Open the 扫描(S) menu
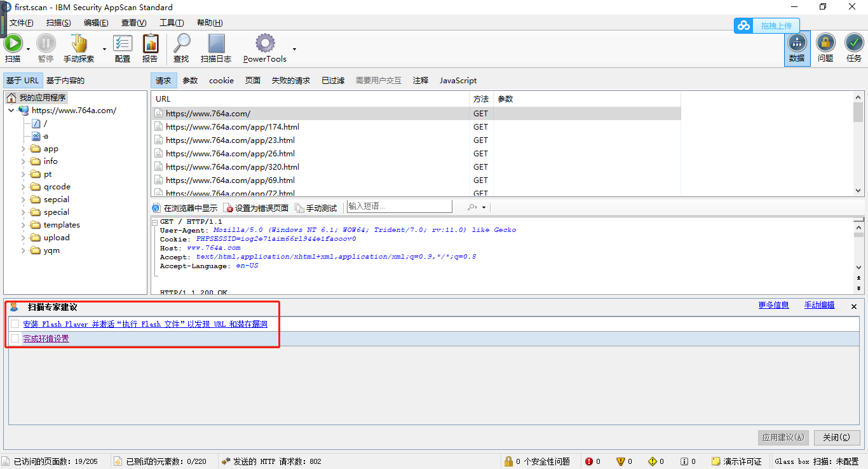 coord(58,22)
